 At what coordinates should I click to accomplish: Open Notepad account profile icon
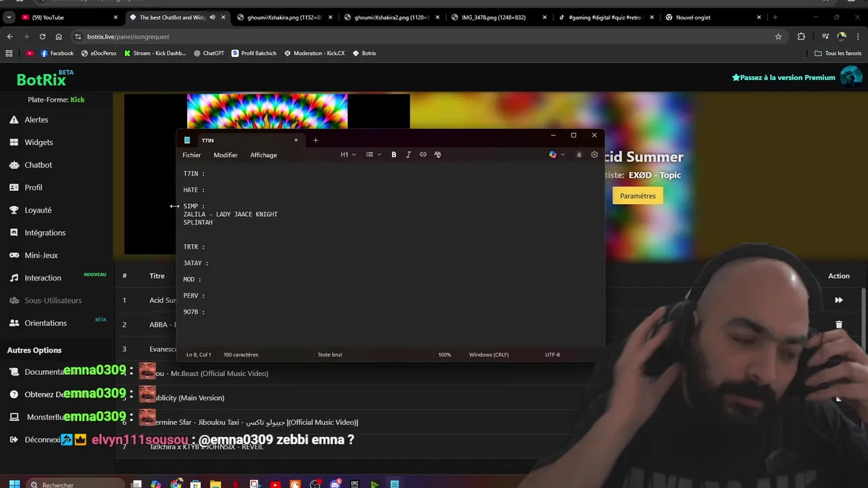[x=578, y=155]
